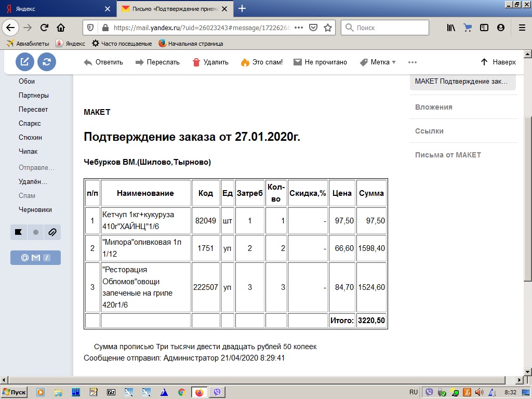
Task: Open the Firefox home page icon
Action: [x=61, y=28]
